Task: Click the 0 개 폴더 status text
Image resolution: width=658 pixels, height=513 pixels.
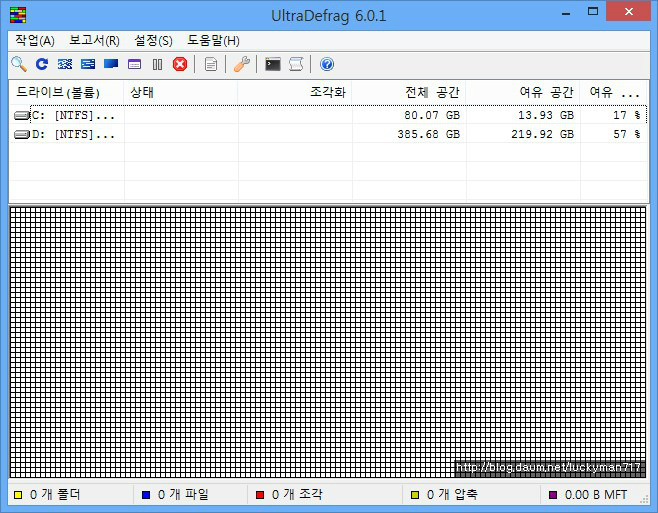Action: [x=55, y=495]
